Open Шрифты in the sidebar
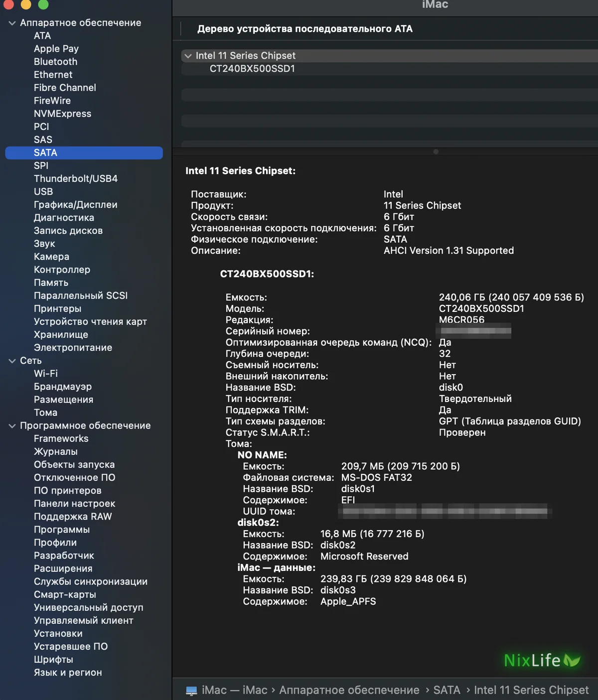 53,659
